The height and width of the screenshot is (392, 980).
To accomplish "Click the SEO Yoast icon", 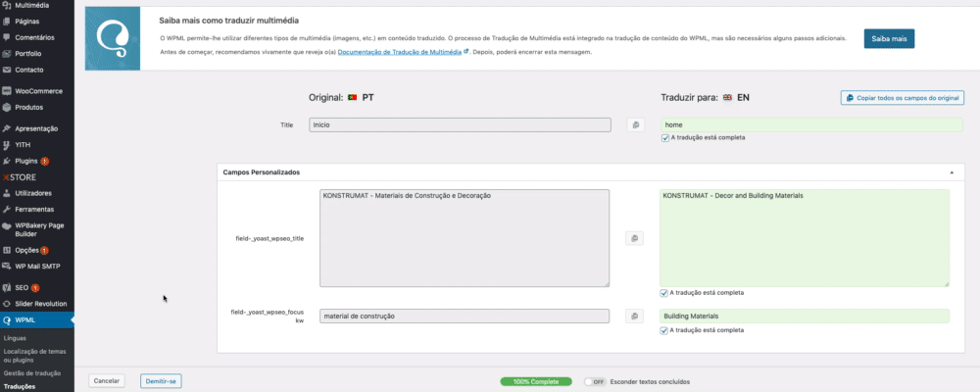I will click(x=7, y=287).
